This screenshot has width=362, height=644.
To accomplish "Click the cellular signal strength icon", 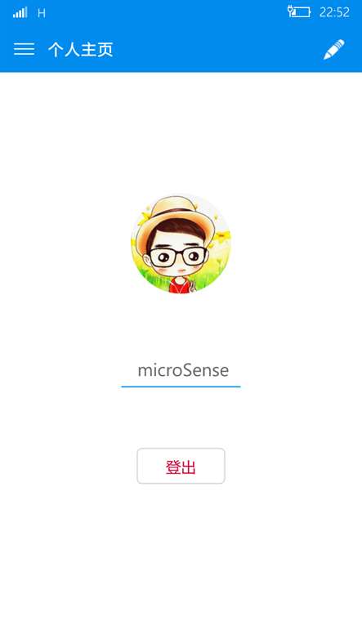I will (x=20, y=12).
